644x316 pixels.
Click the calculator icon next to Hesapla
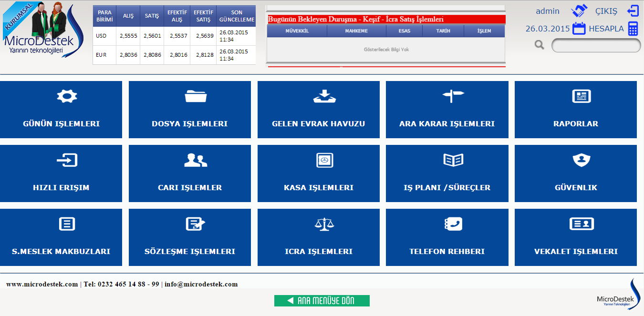pyautogui.click(x=633, y=29)
